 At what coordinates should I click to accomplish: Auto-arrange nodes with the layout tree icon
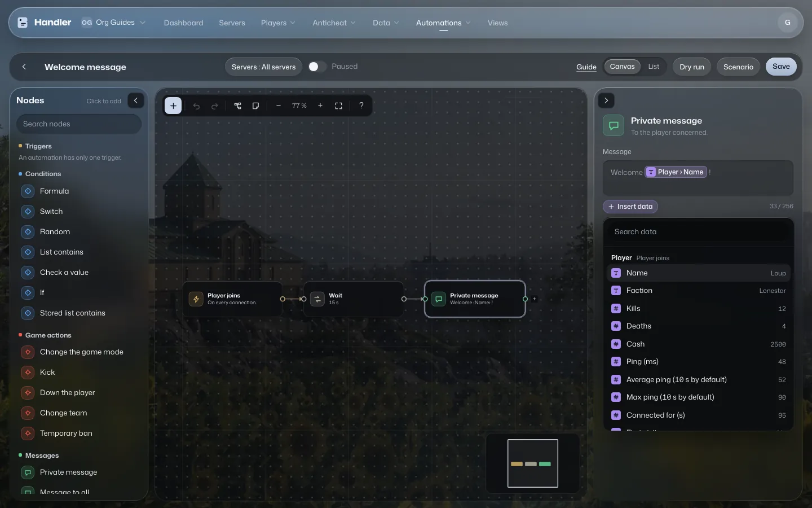[x=238, y=106]
